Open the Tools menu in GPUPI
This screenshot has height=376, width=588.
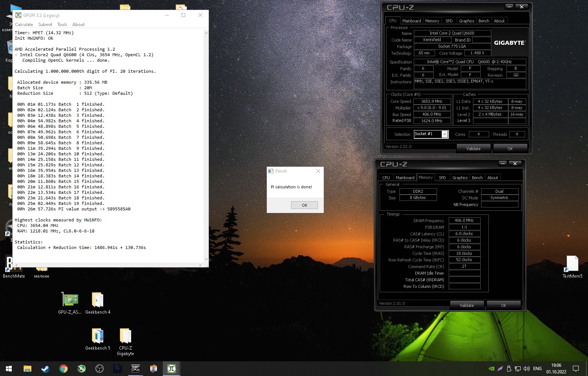(62, 25)
